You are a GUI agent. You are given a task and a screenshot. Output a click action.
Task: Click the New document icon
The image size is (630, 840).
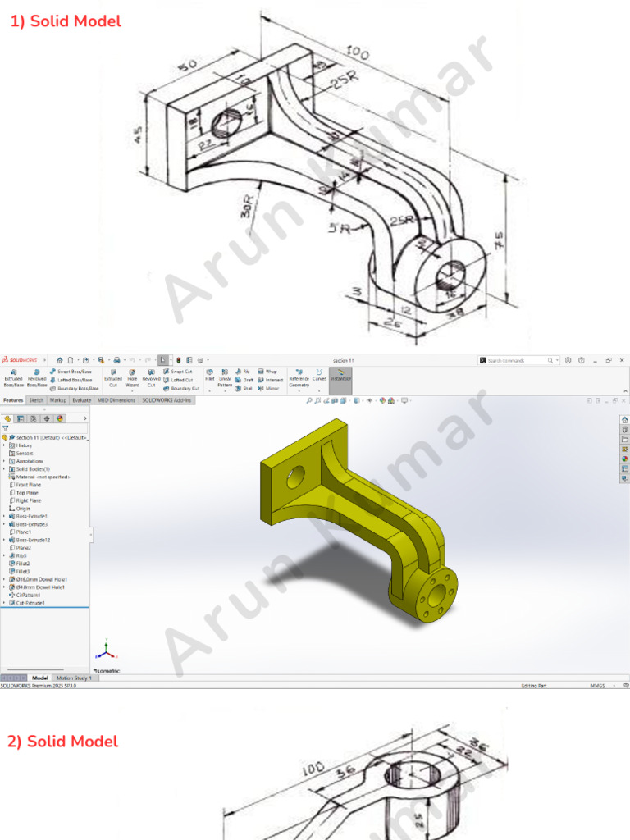tap(71, 360)
